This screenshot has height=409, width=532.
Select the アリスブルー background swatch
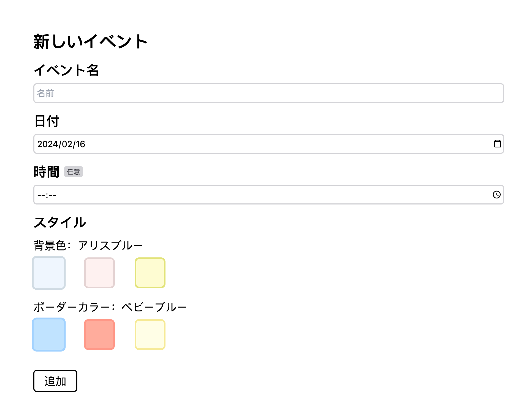(49, 273)
